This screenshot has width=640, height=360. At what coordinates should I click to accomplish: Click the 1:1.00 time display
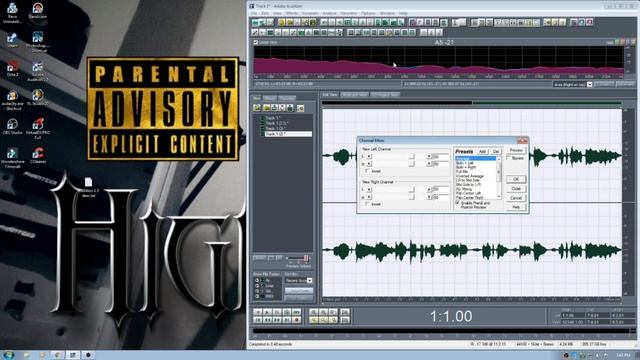pos(451,316)
